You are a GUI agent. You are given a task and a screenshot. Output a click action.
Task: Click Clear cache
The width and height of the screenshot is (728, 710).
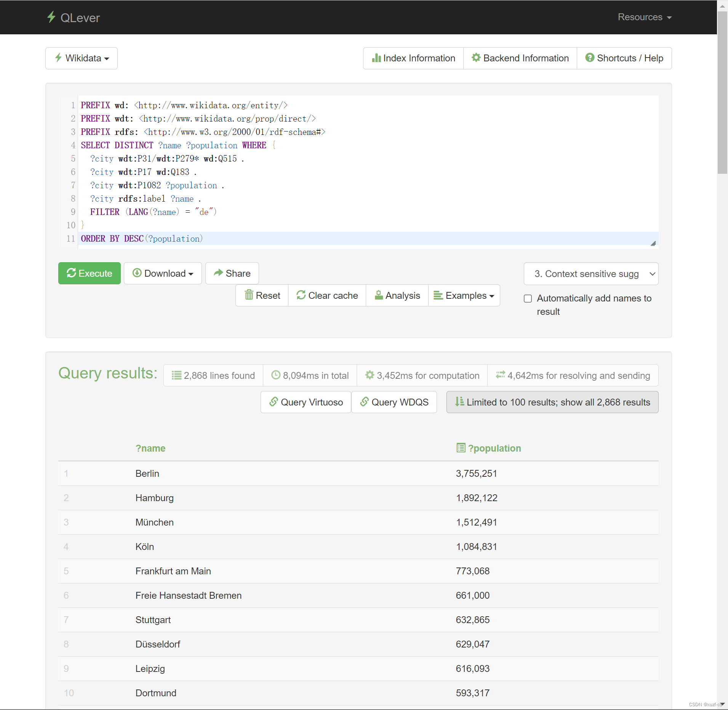pos(327,295)
